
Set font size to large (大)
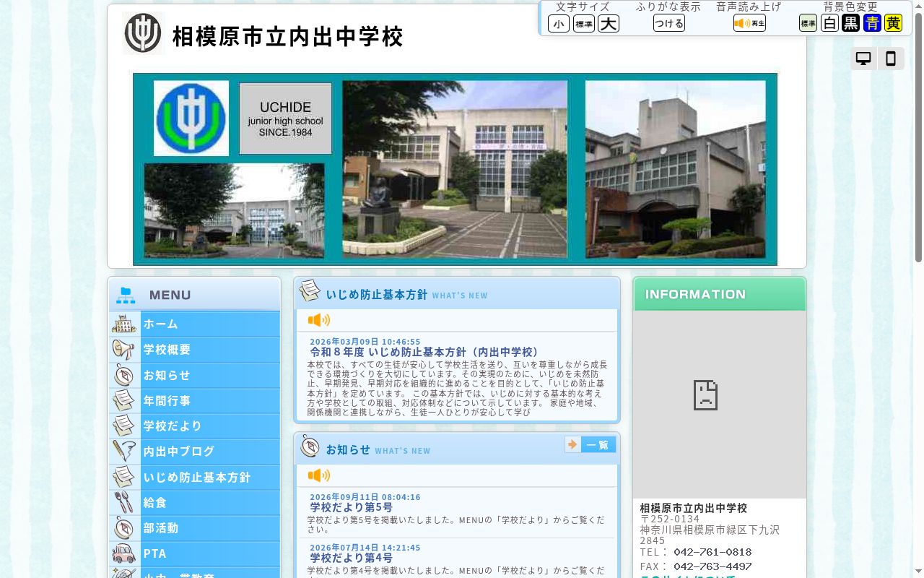[x=609, y=24]
